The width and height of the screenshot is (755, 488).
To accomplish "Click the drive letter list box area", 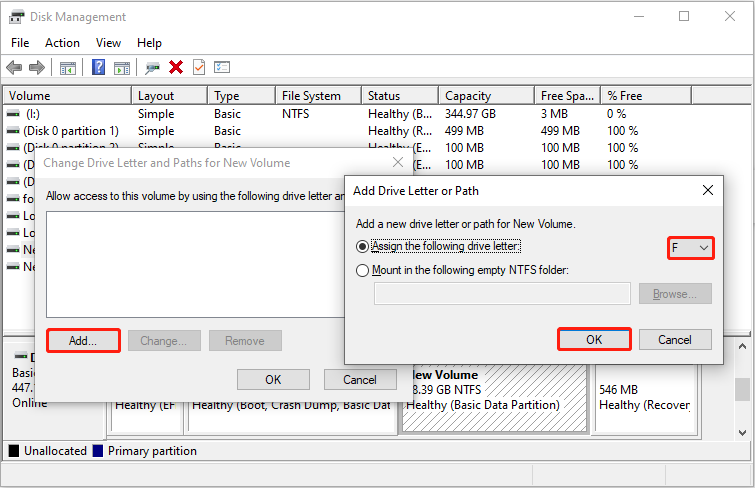I will 195,264.
